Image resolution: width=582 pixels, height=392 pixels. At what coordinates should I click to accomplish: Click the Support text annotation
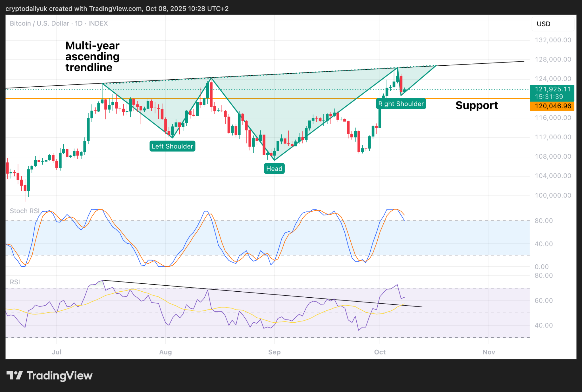click(477, 105)
